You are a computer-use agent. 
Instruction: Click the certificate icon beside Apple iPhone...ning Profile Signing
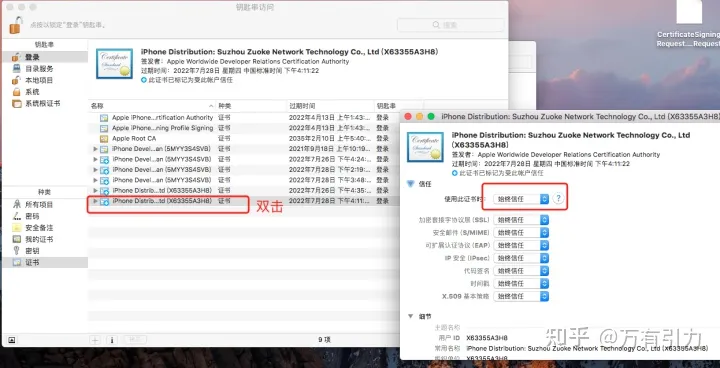point(104,128)
